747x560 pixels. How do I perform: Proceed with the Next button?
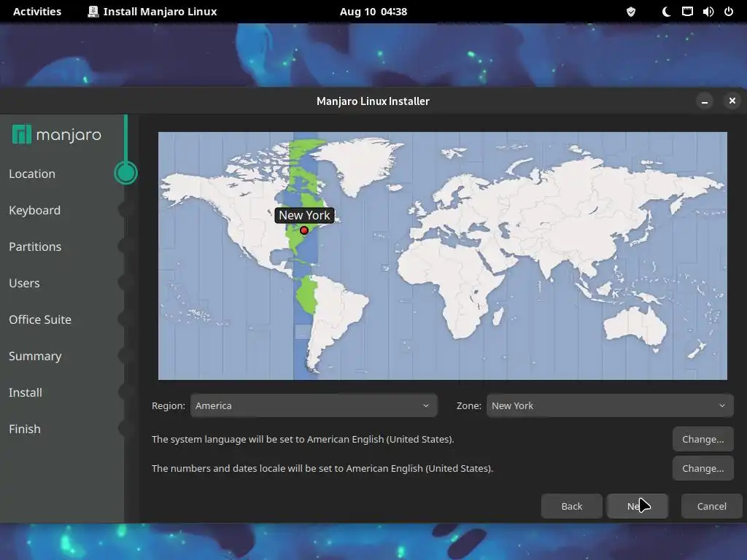tap(638, 506)
